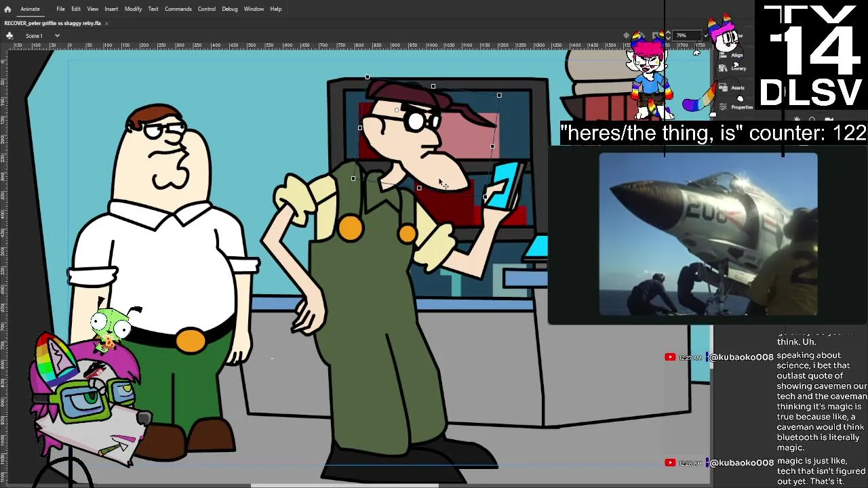Open the Text menu
The height and width of the screenshot is (488, 868).
point(153,9)
